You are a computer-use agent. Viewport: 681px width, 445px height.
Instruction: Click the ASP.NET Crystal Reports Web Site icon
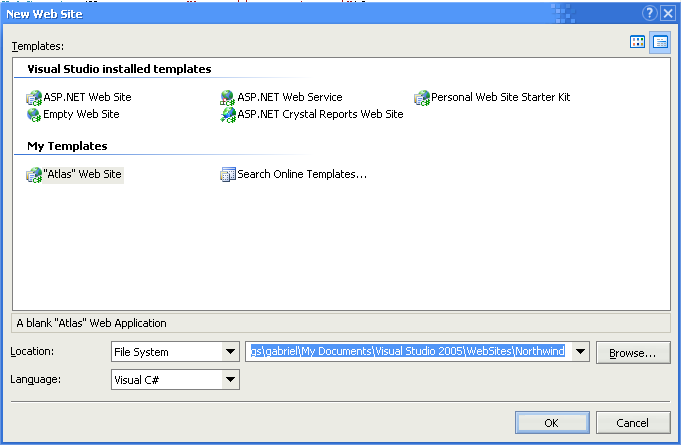click(228, 115)
